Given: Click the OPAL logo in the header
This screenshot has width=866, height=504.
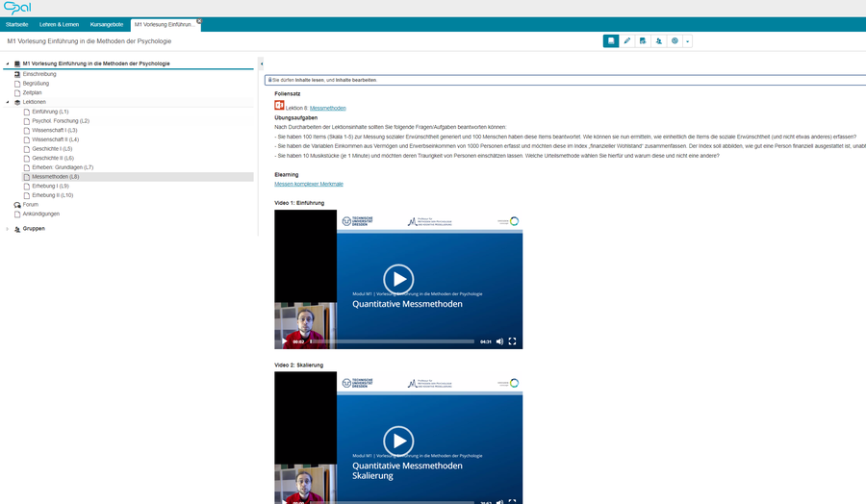Looking at the screenshot, I should click(17, 8).
